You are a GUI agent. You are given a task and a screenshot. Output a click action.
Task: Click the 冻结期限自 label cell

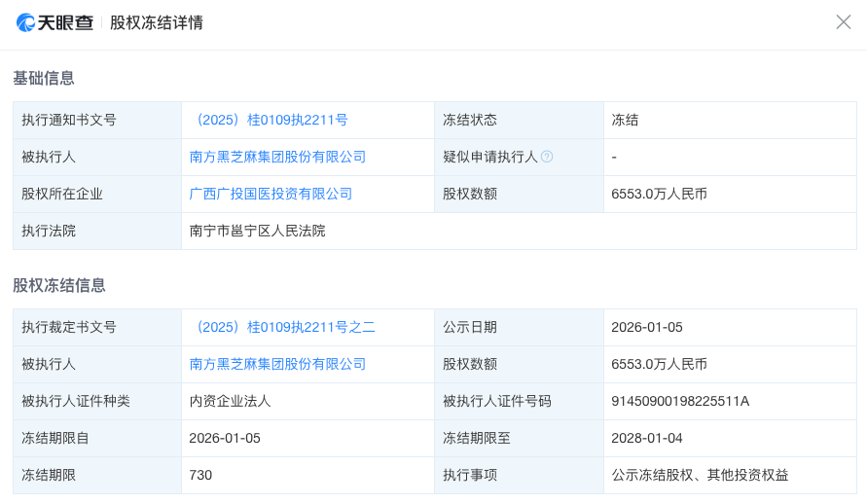97,438
